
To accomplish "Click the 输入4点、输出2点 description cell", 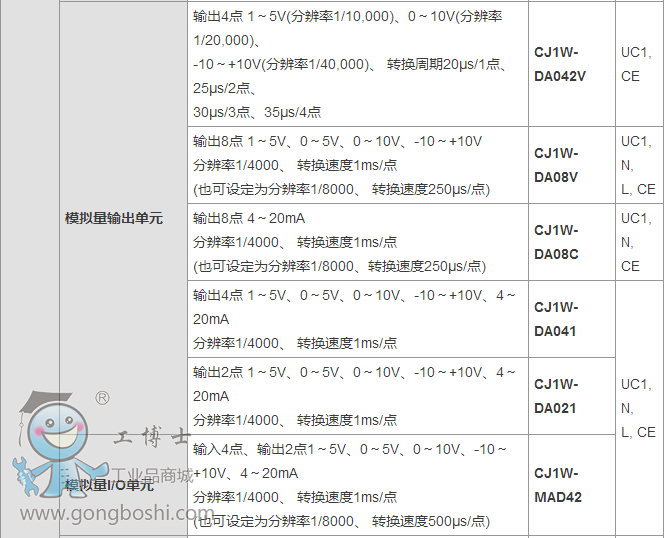I will (x=355, y=485).
